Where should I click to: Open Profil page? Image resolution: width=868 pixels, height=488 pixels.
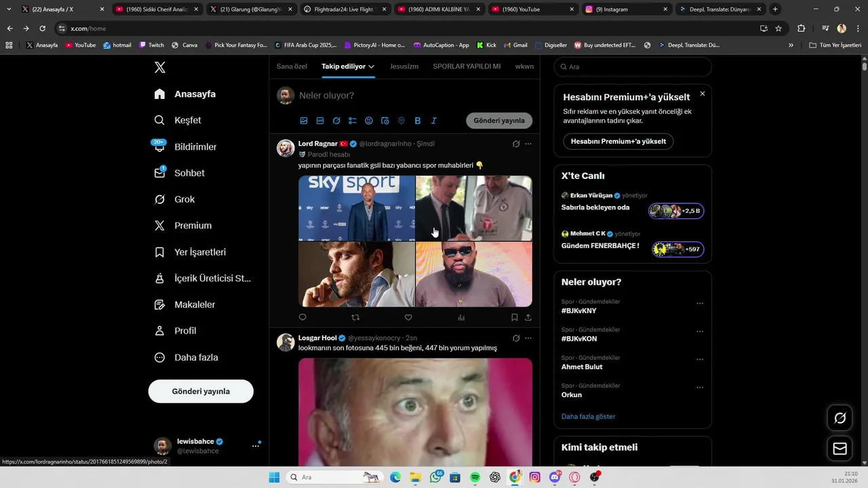click(175, 331)
